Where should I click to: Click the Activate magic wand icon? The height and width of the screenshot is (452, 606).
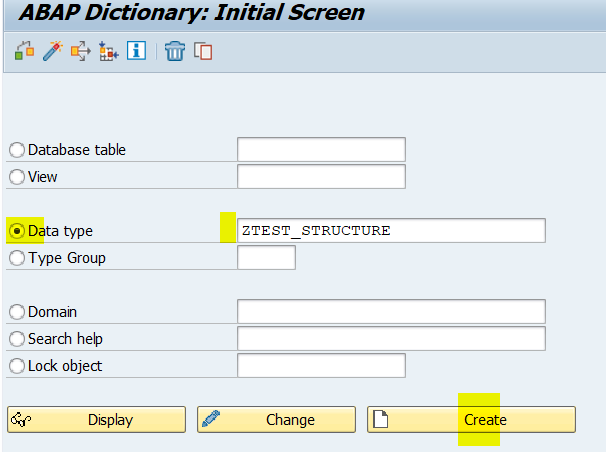pyautogui.click(x=53, y=51)
